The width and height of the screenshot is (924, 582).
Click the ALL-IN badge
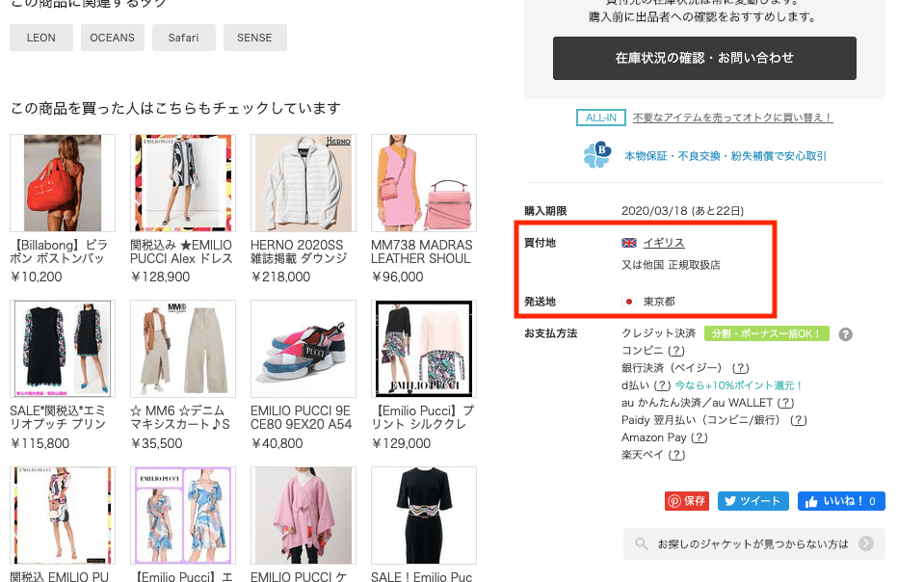tap(600, 118)
